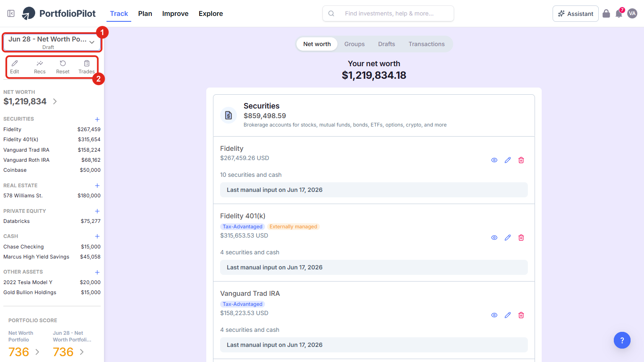Open the Assistant button
The width and height of the screenshot is (644, 362).
(576, 13)
